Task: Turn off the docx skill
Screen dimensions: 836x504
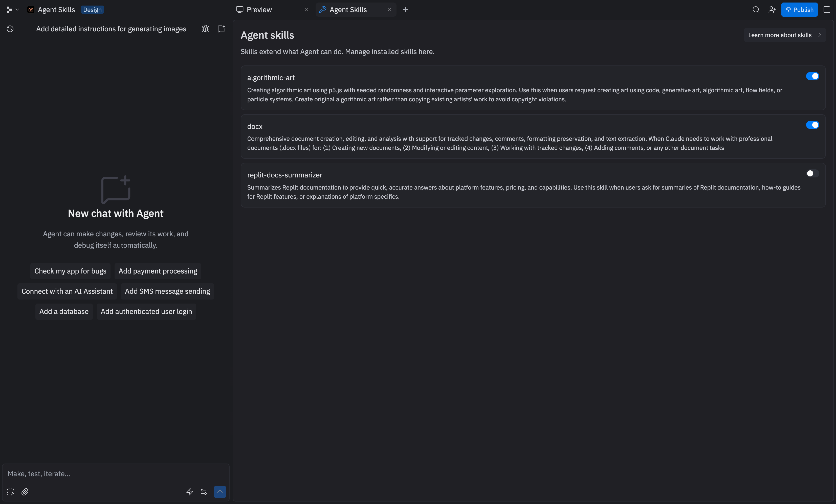Action: (x=812, y=125)
